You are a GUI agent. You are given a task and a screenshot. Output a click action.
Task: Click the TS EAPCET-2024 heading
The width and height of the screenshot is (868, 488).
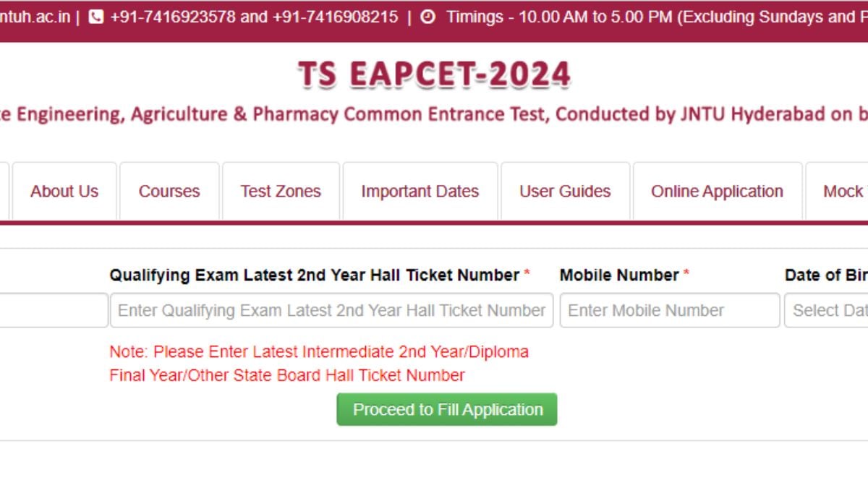(x=434, y=74)
